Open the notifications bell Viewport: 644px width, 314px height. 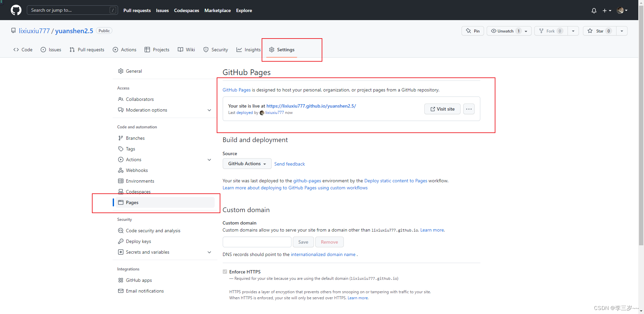coord(594,10)
